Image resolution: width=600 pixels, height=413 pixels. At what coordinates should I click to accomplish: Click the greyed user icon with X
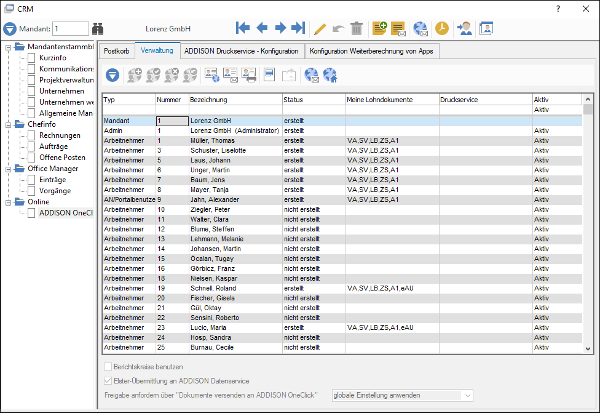pos(171,75)
